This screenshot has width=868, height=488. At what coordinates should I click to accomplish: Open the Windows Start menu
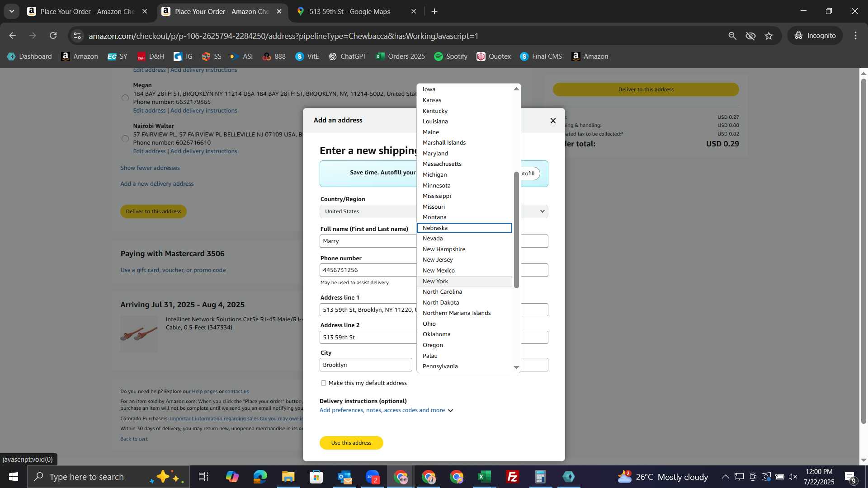tap(14, 477)
